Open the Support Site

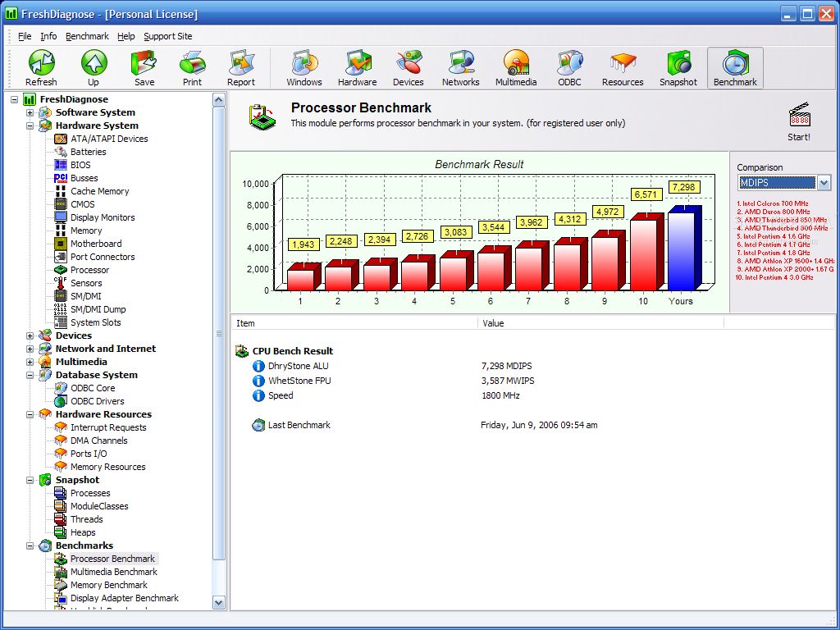168,36
